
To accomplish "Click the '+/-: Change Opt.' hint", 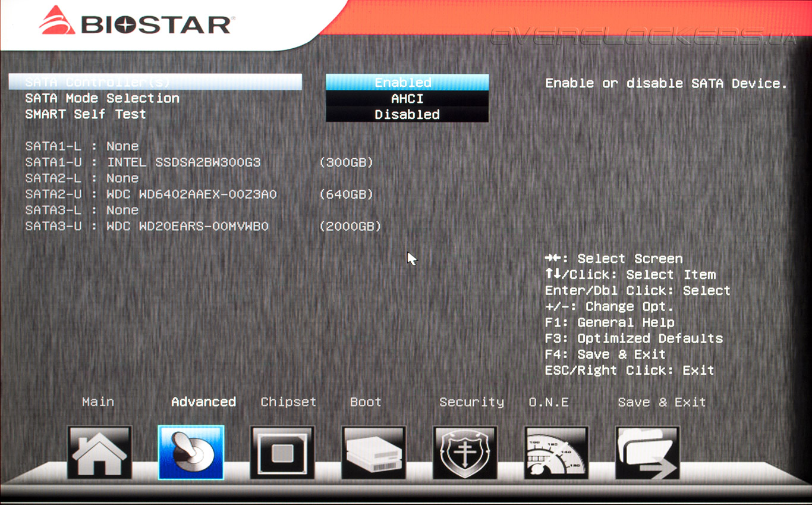I will pyautogui.click(x=610, y=307).
